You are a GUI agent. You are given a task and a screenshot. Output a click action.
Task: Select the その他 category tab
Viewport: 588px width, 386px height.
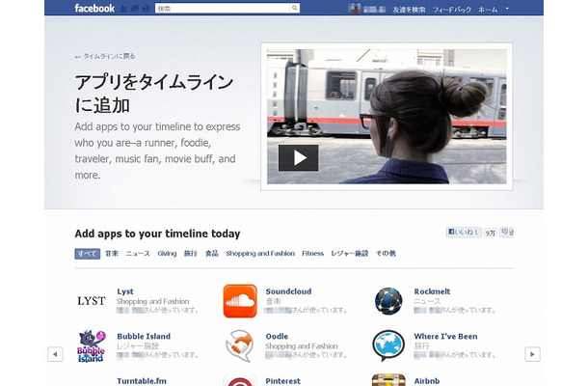tap(386, 254)
